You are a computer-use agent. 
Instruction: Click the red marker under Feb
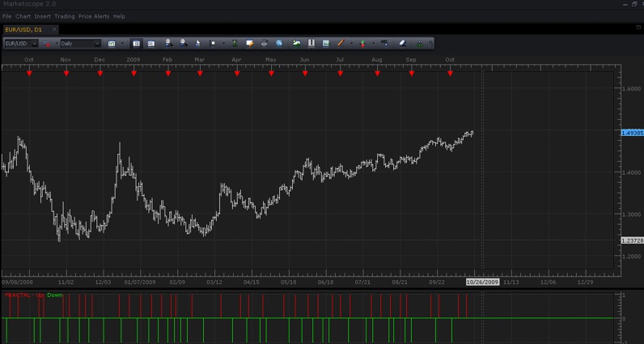pyautogui.click(x=168, y=74)
